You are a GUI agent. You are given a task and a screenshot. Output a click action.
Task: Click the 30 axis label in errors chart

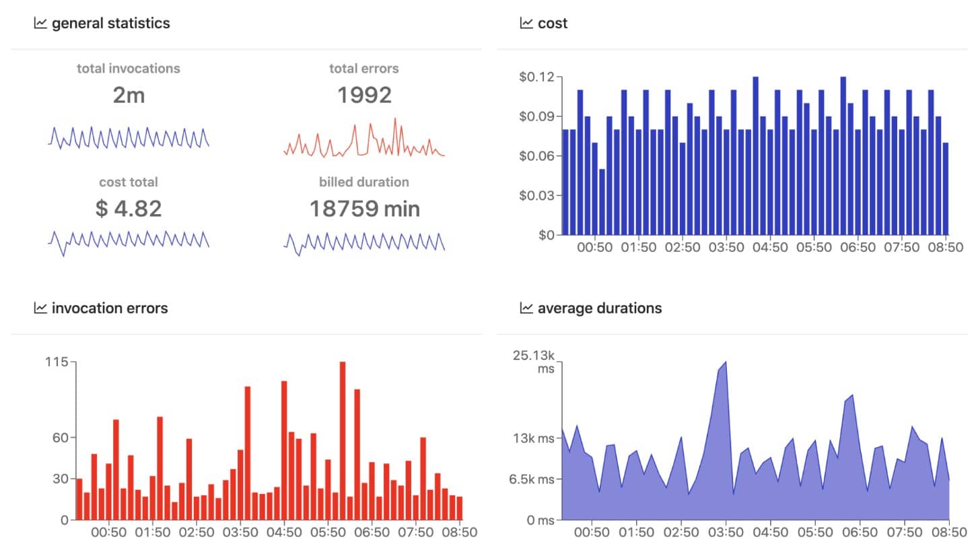tap(61, 479)
